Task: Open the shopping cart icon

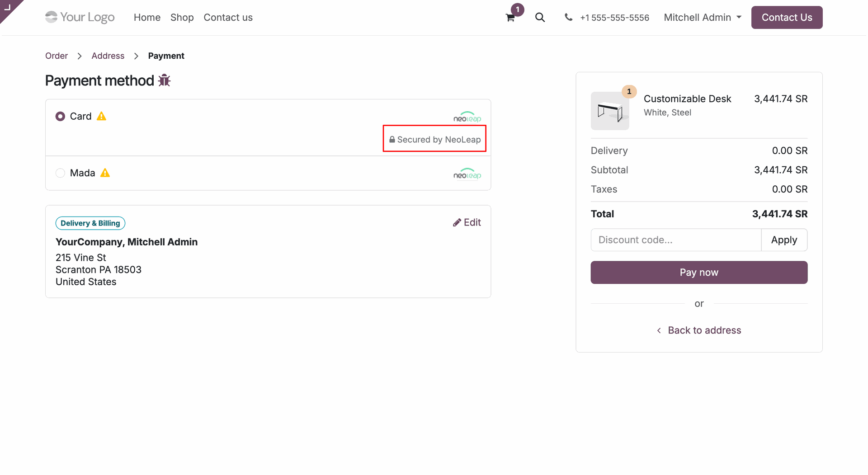Action: pyautogui.click(x=510, y=18)
